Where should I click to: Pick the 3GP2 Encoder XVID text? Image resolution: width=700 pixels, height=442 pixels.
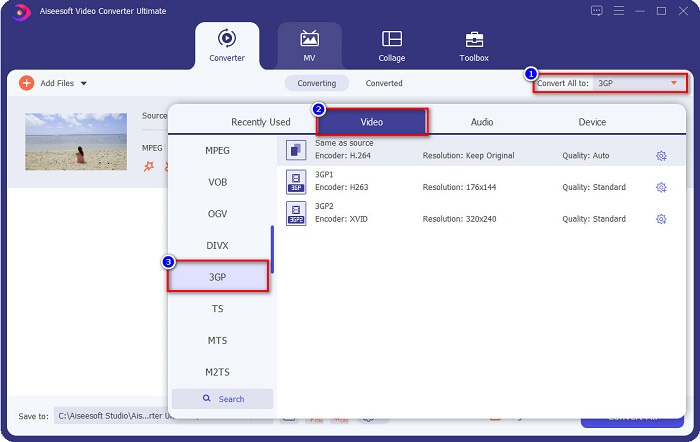[x=341, y=219]
